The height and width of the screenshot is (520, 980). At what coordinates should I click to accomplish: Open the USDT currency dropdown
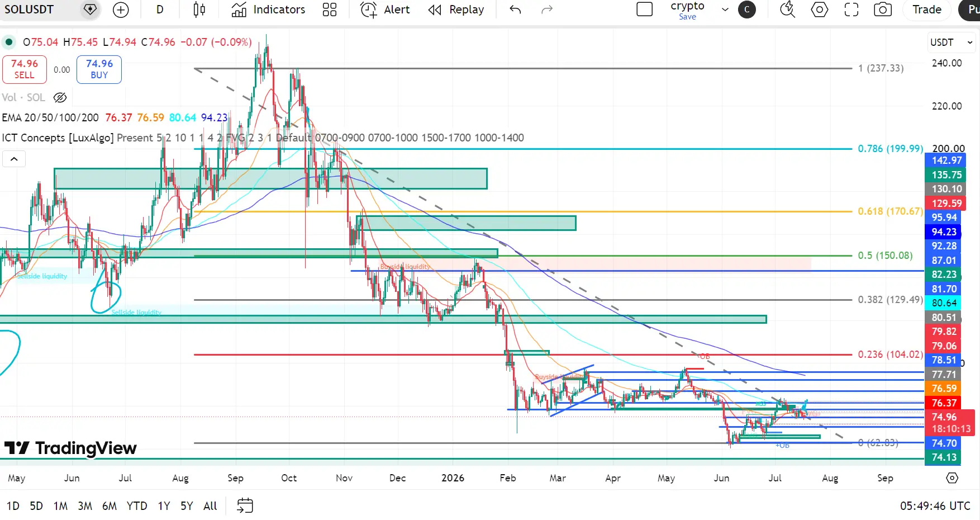click(x=951, y=42)
